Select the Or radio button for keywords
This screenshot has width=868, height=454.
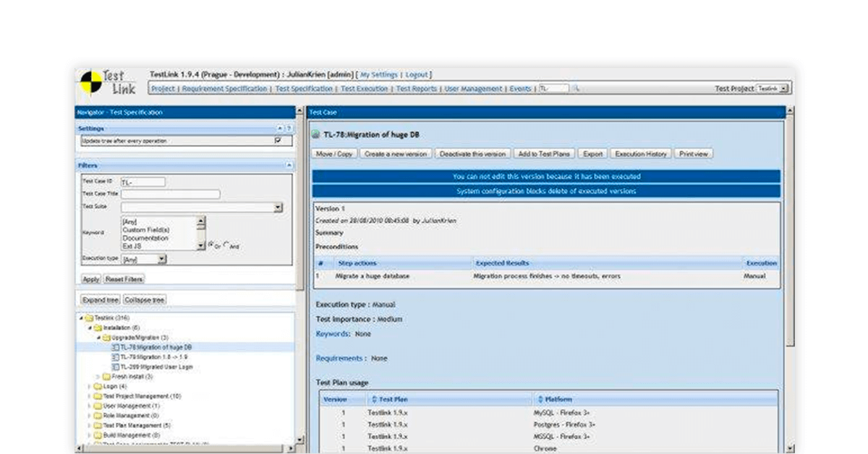[x=211, y=244]
